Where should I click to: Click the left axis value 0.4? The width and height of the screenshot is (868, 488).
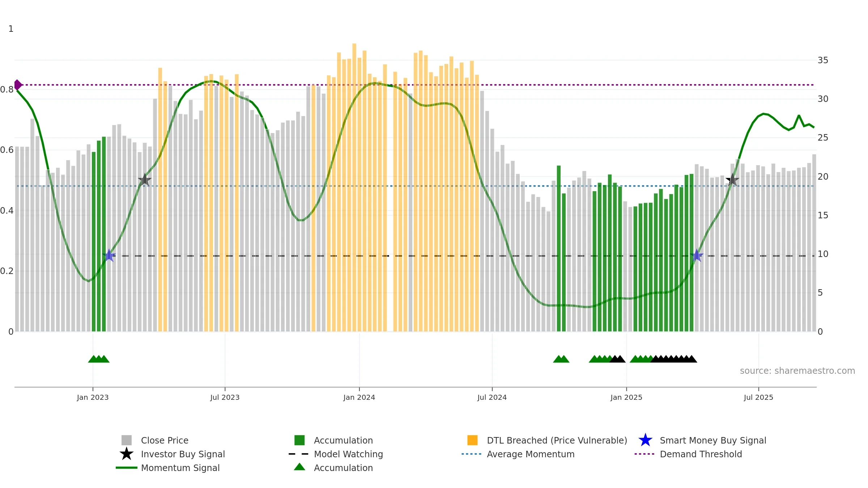pyautogui.click(x=7, y=210)
